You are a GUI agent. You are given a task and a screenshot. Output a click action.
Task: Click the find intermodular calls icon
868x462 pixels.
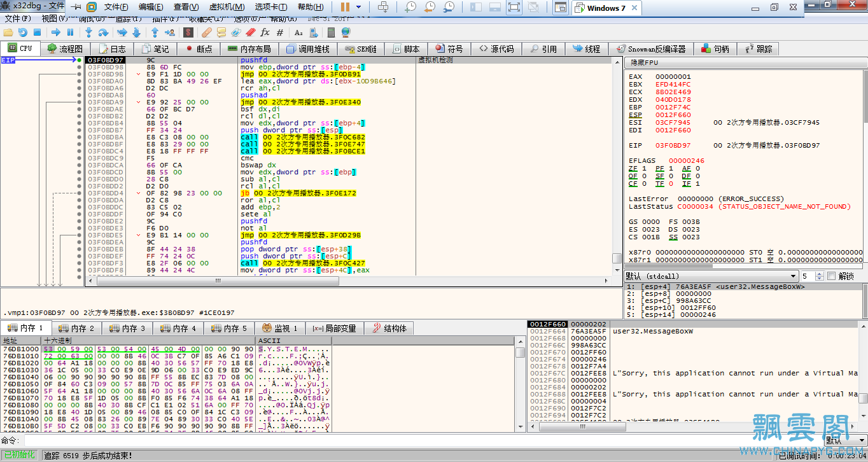[x=314, y=32]
